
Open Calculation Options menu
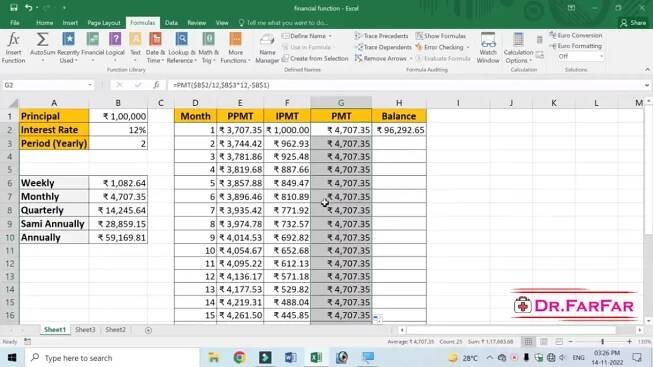[518, 48]
